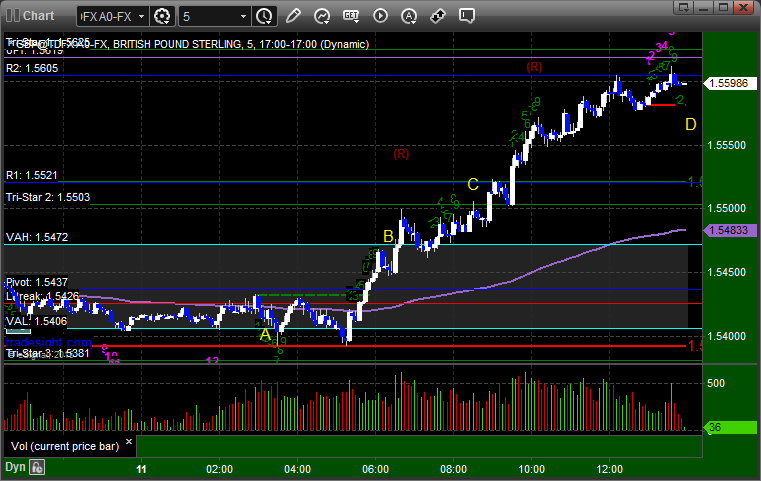Click the 500 volume axis label
The width and height of the screenshot is (761, 481).
[716, 383]
